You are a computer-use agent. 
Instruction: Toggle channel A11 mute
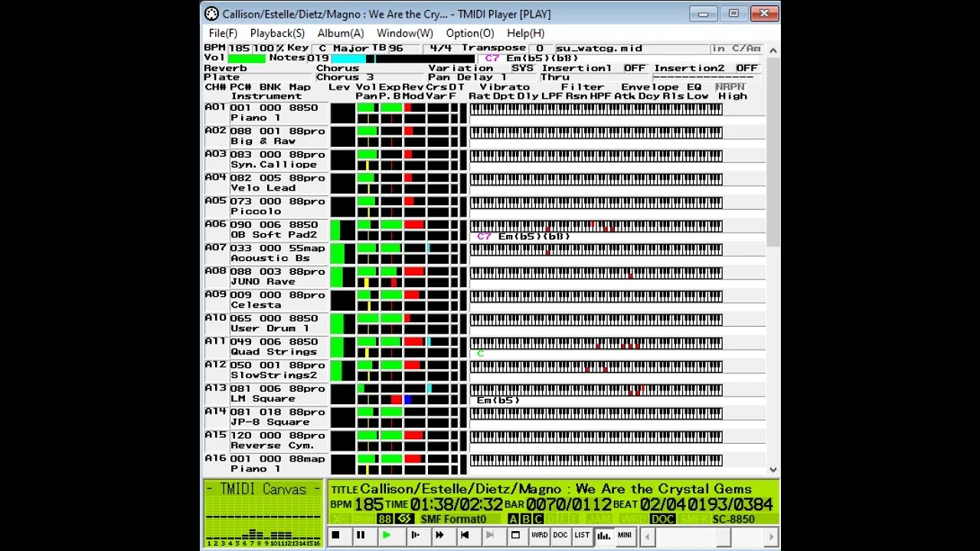[x=215, y=341]
